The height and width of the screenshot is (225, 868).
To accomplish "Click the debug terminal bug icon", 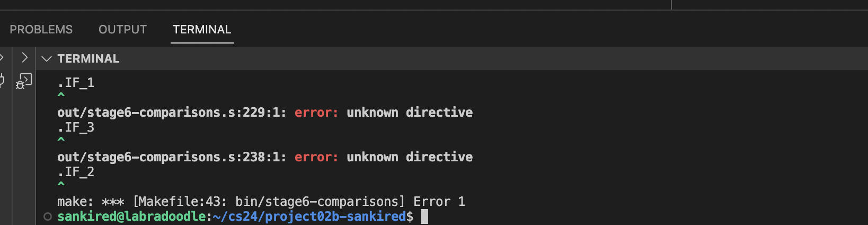I will click(x=24, y=81).
